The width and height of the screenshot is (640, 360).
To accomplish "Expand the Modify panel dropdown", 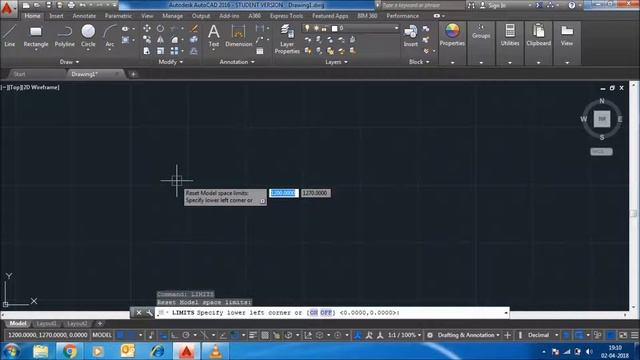I will pyautogui.click(x=170, y=62).
